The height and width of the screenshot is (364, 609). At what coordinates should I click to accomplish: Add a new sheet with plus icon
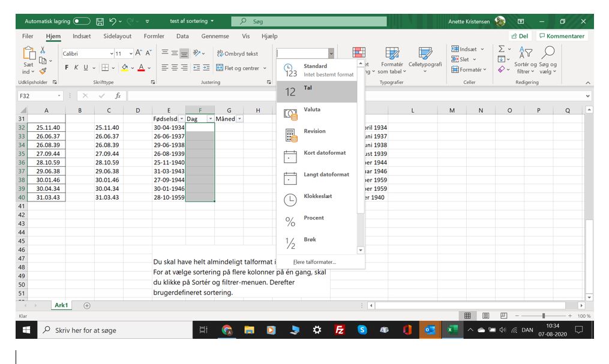click(x=87, y=306)
